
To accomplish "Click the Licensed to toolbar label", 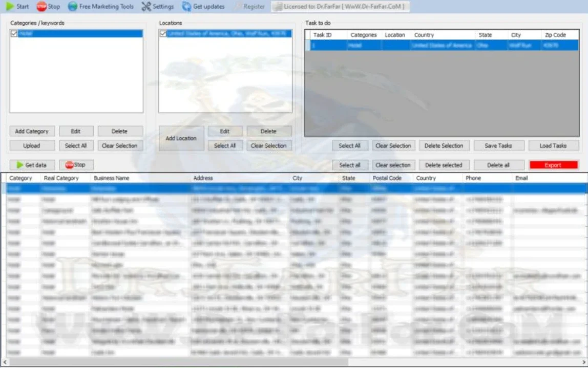I will 340,6.
